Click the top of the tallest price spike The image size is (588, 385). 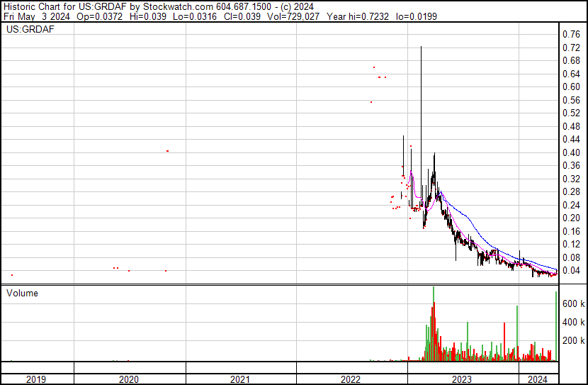tap(421, 48)
